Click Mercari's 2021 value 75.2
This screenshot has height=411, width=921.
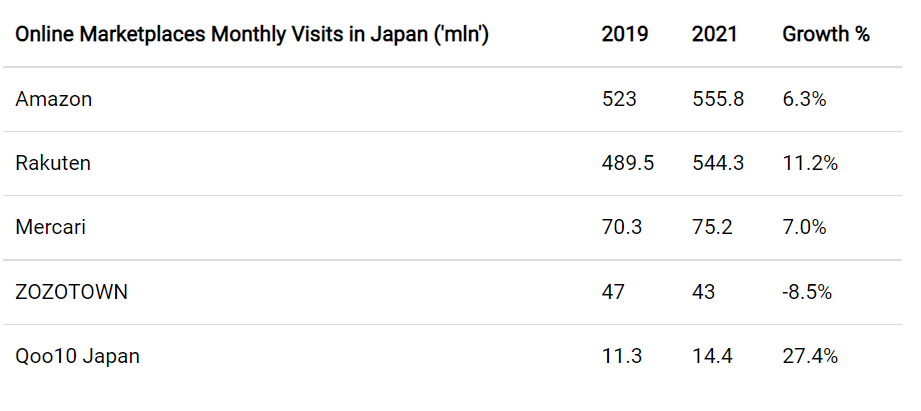[x=712, y=227]
